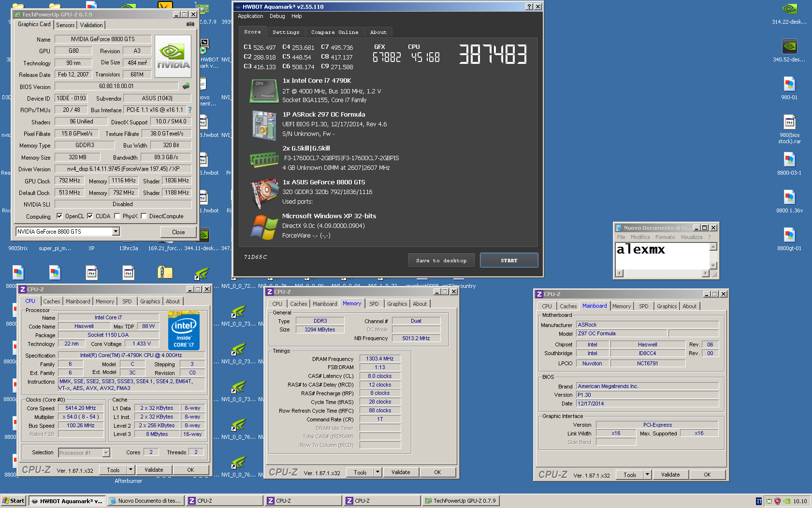Open the GPU selection dropdown in GPU-Z
The height and width of the screenshot is (508, 812).
pos(116,232)
